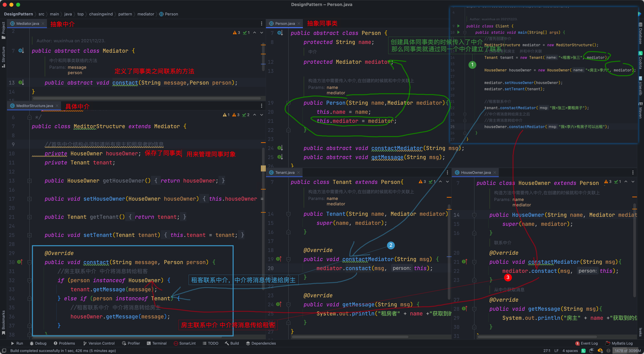
Task: Collapse the constact method in MeditorStructure.java
Action: [30, 262]
